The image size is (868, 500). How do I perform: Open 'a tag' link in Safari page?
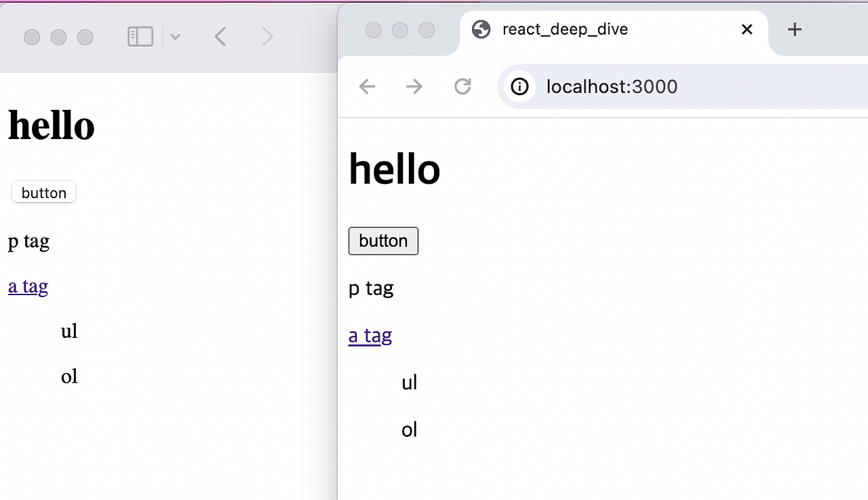[28, 286]
